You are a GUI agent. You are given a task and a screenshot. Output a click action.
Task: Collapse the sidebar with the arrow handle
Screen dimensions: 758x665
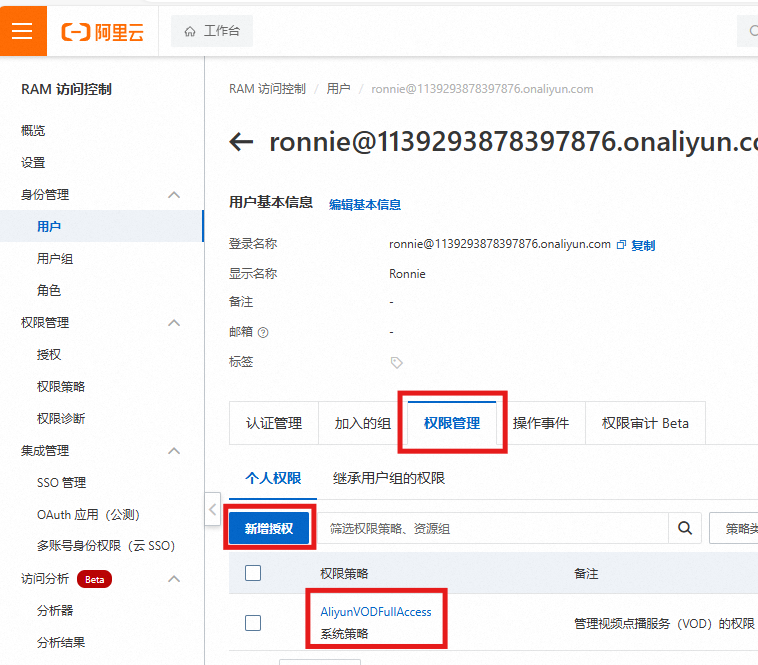pos(212,509)
